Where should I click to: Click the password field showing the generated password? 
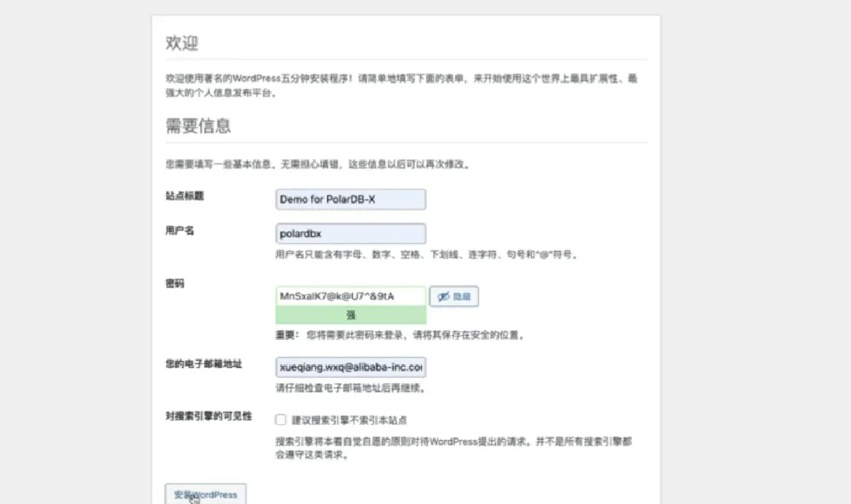tap(350, 295)
